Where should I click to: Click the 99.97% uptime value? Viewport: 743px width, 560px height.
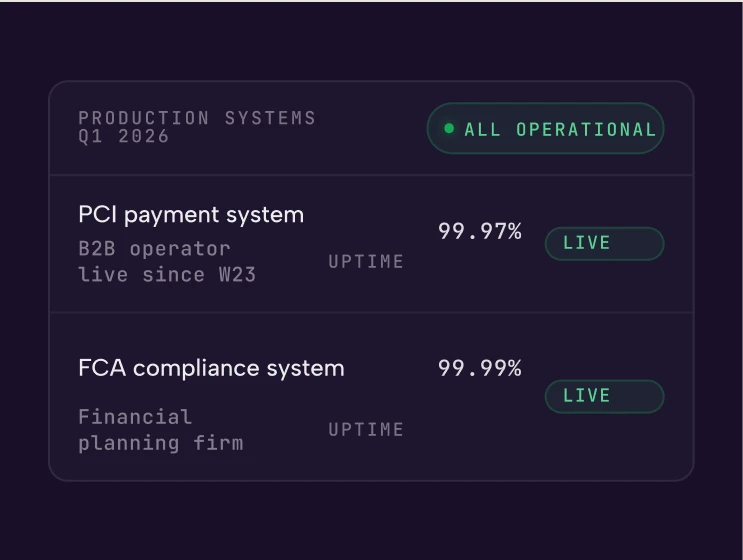tap(480, 231)
